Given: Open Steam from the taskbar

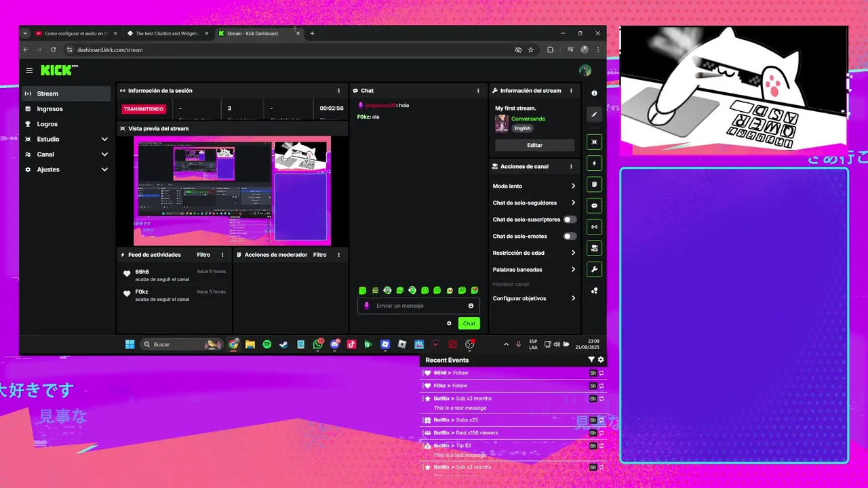Looking at the screenshot, I should 283,344.
